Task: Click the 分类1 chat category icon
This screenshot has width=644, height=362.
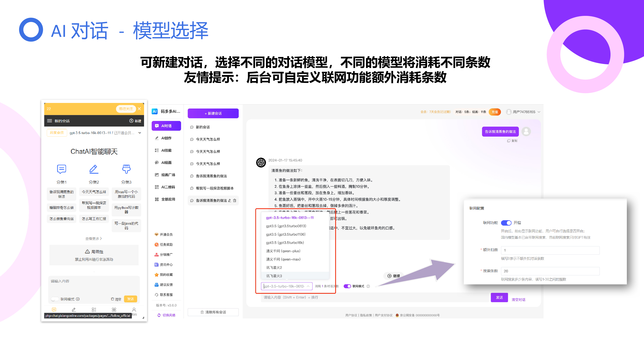Action: [61, 169]
